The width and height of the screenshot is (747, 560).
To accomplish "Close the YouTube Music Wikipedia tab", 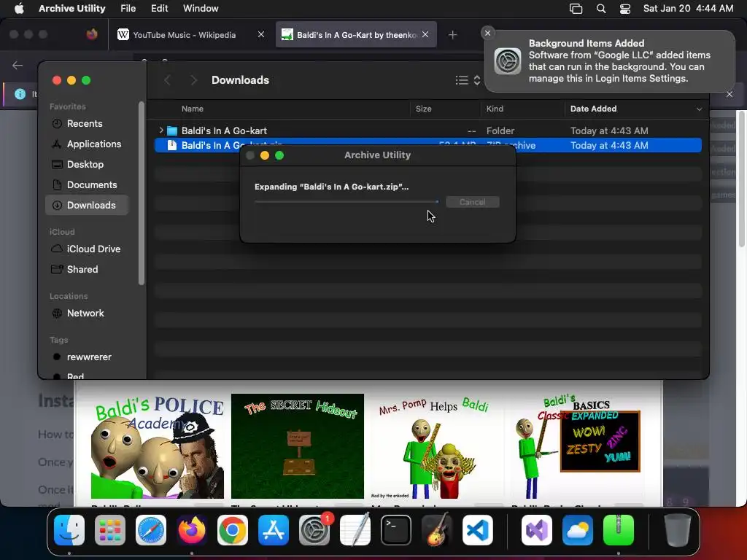I will pyautogui.click(x=260, y=34).
